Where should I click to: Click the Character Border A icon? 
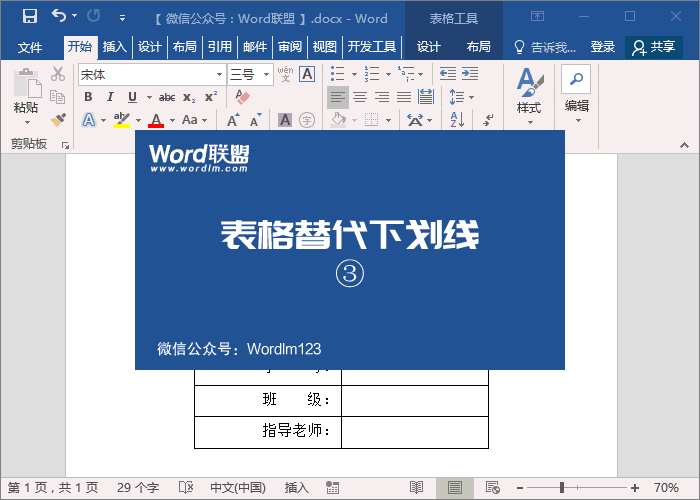[307, 74]
